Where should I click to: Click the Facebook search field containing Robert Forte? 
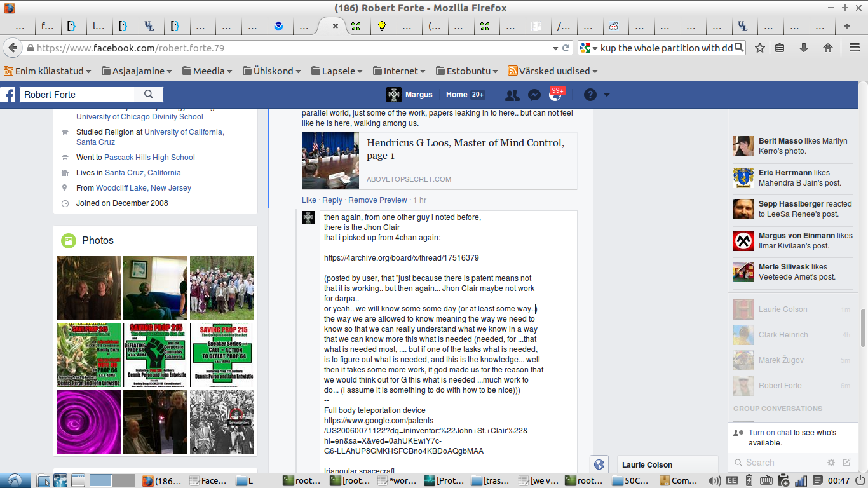(x=76, y=95)
